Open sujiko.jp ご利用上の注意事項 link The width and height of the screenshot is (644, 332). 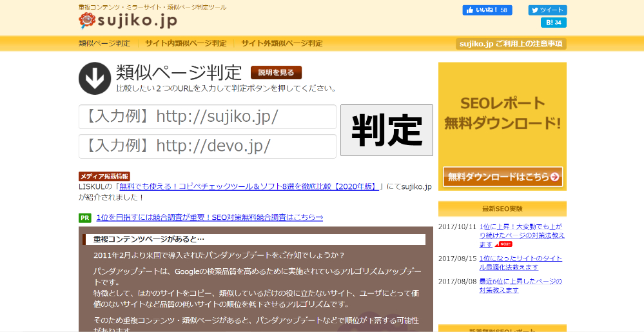point(511,44)
